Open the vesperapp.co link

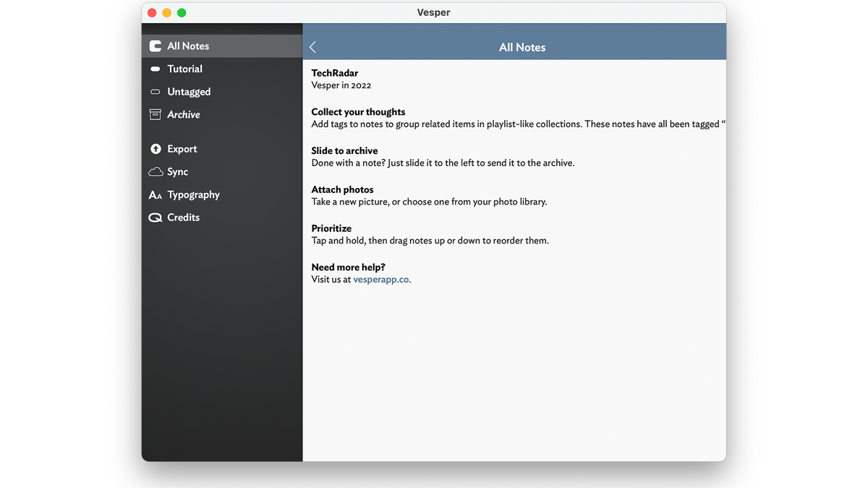(x=381, y=279)
